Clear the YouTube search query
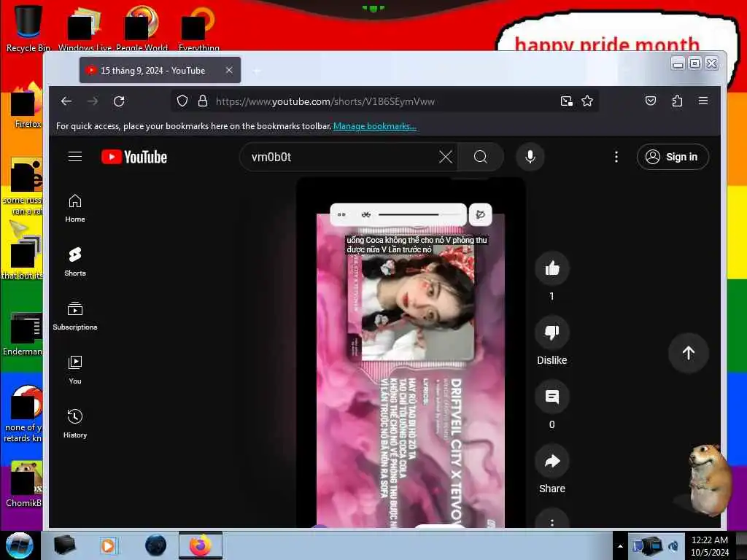 coord(446,157)
